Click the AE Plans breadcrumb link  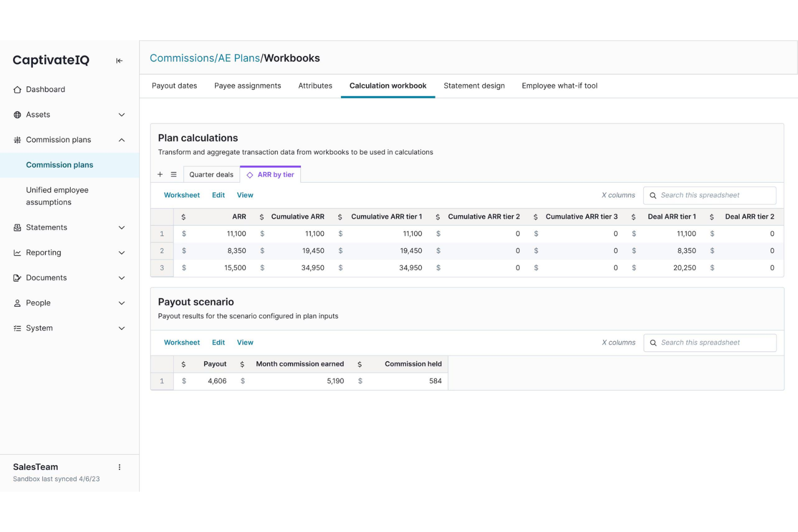point(239,58)
